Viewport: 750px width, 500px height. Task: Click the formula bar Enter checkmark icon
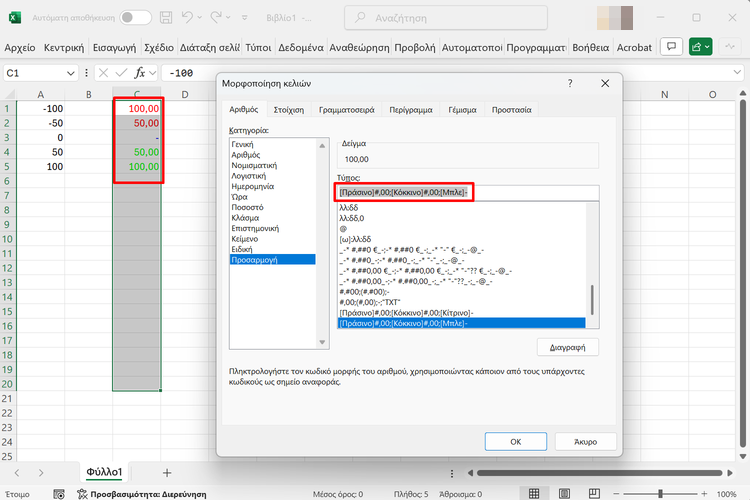pos(121,73)
